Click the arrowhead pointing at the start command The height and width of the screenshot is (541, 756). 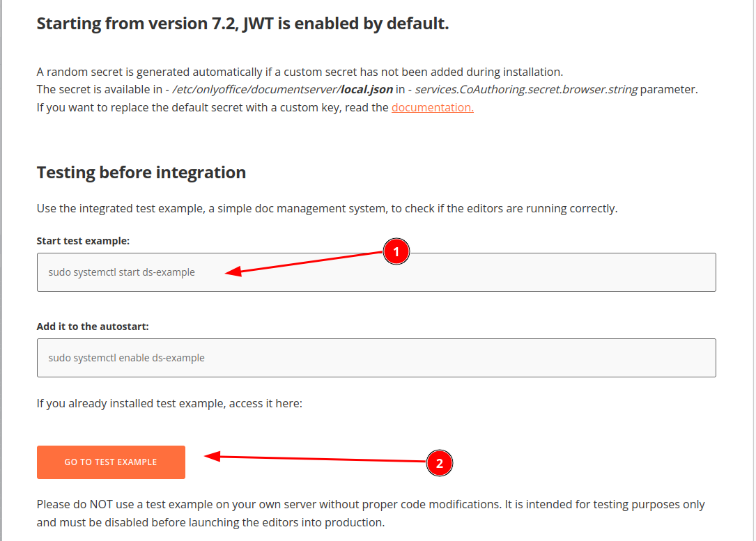(x=232, y=272)
